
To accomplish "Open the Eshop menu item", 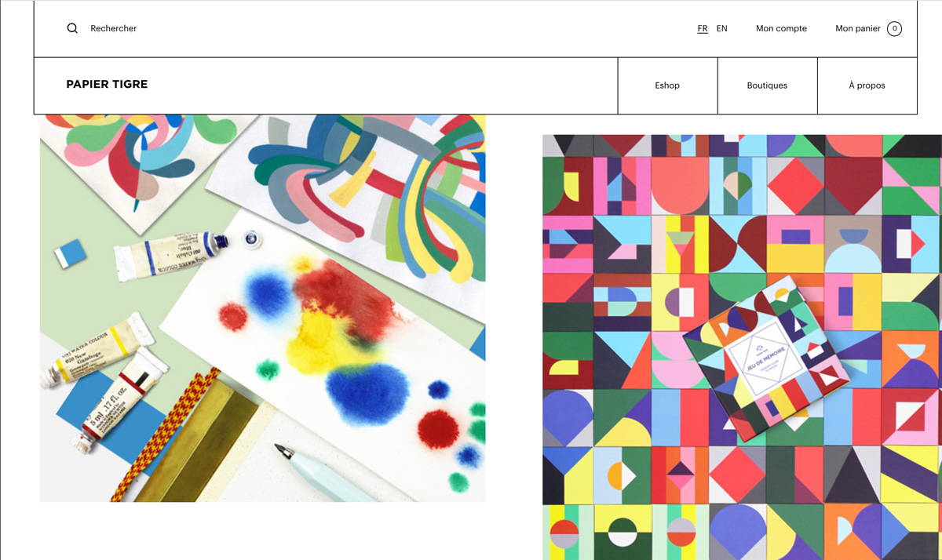I will point(667,85).
